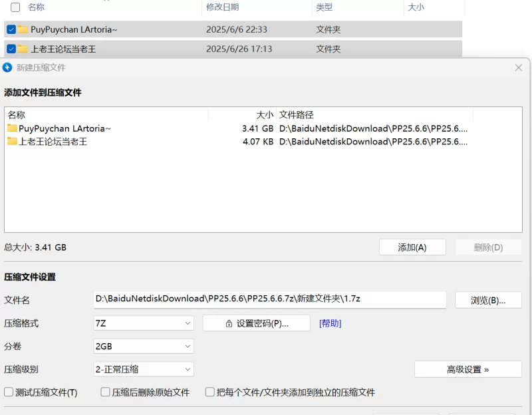
Task: Click the 设置密码(P)... button
Action: 257,323
